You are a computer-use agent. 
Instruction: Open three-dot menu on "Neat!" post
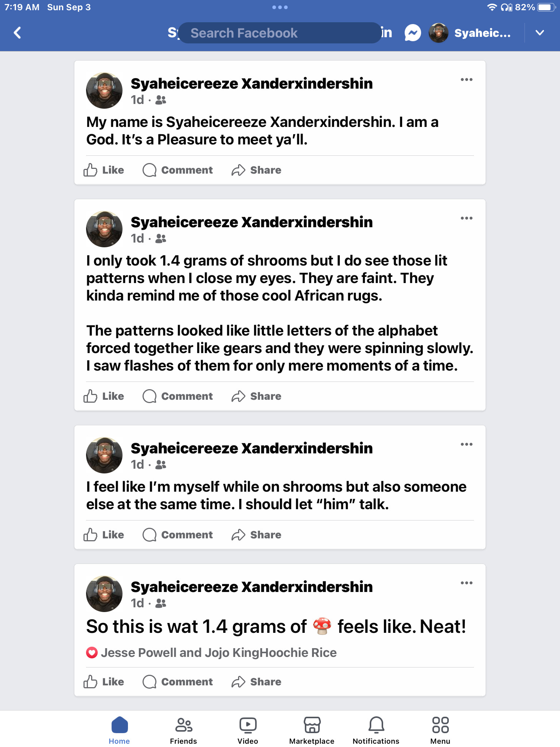click(466, 583)
